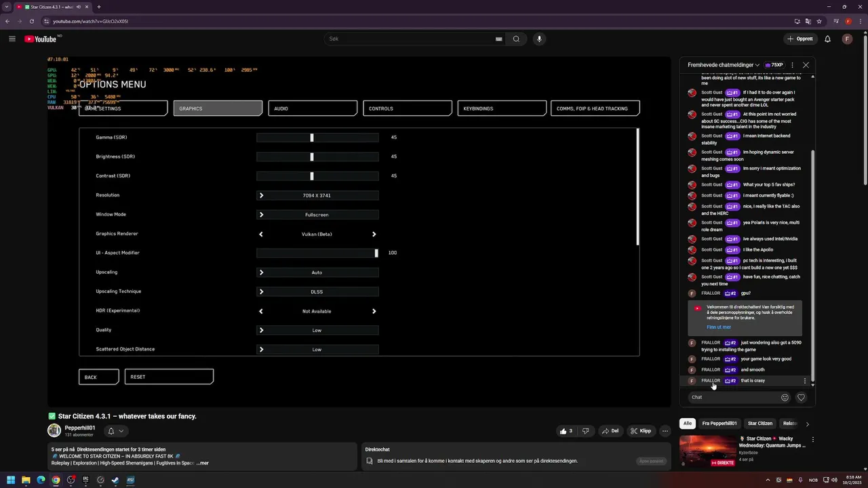This screenshot has height=488, width=868.
Task: Expand the highlighted chat messages selector
Action: [x=724, y=65]
